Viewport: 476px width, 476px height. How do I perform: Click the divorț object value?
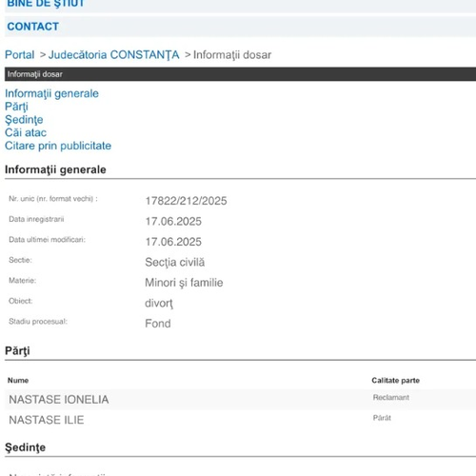(x=159, y=304)
